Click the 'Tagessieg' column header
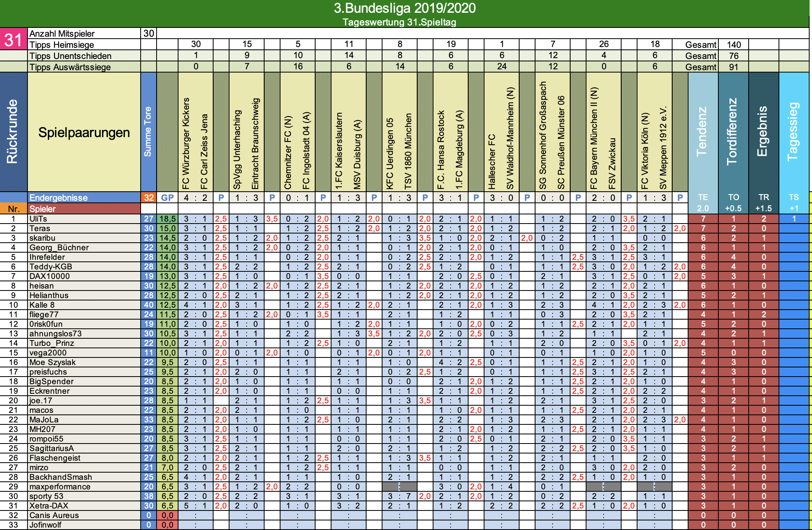Viewport: 812px width, 530px height. [794, 132]
